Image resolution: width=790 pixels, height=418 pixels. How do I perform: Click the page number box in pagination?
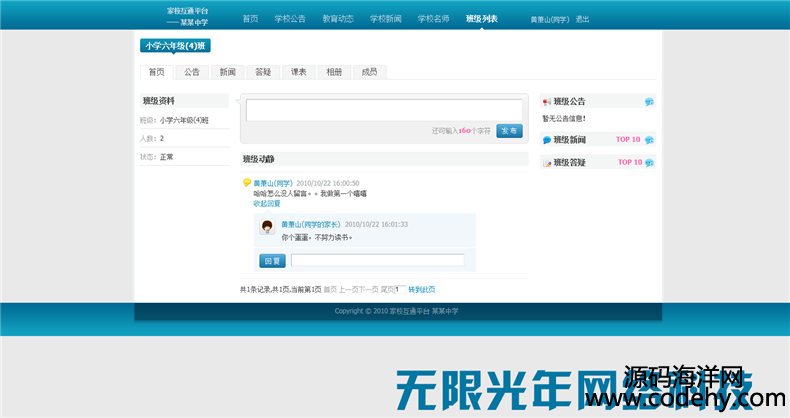pyautogui.click(x=399, y=289)
